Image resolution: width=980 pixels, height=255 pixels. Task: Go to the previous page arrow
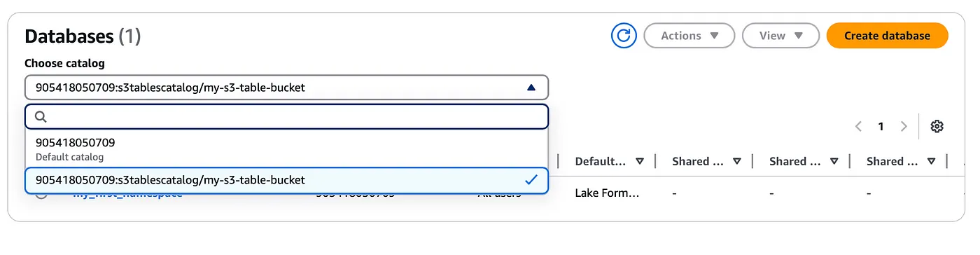858,126
